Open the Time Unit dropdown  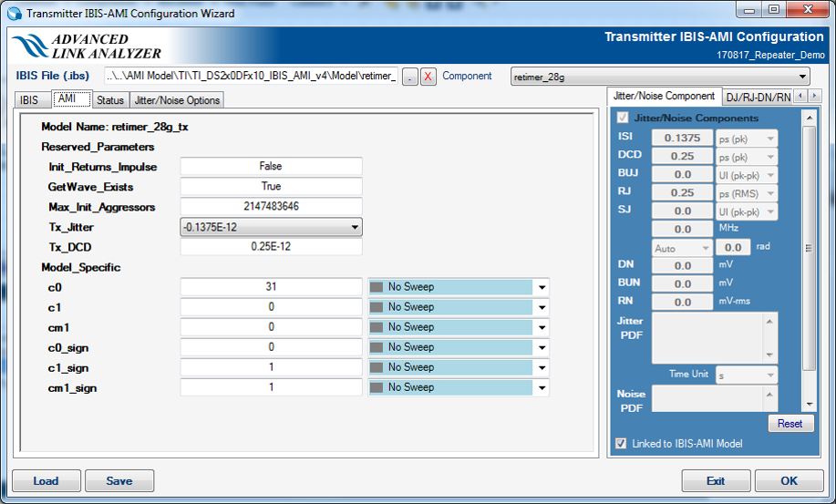point(747,375)
